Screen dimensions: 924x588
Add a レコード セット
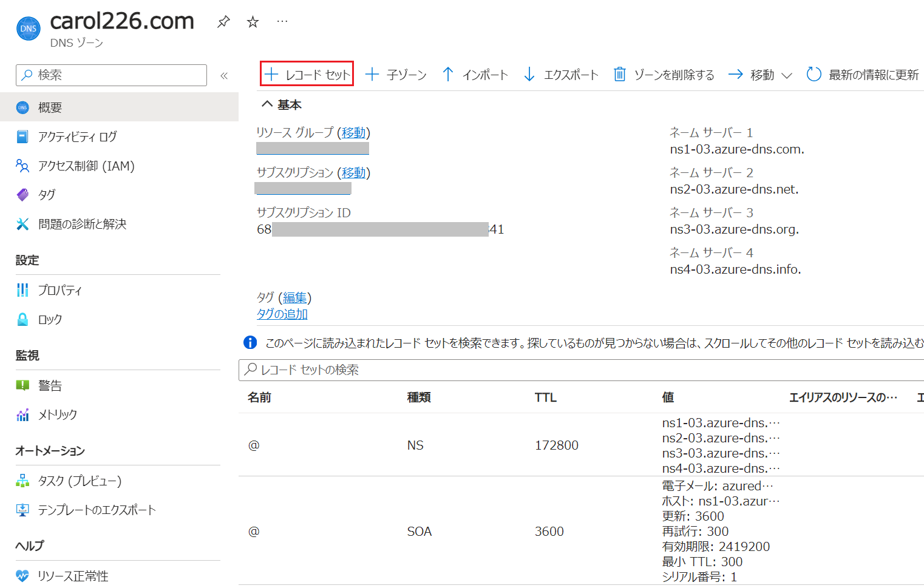click(307, 74)
